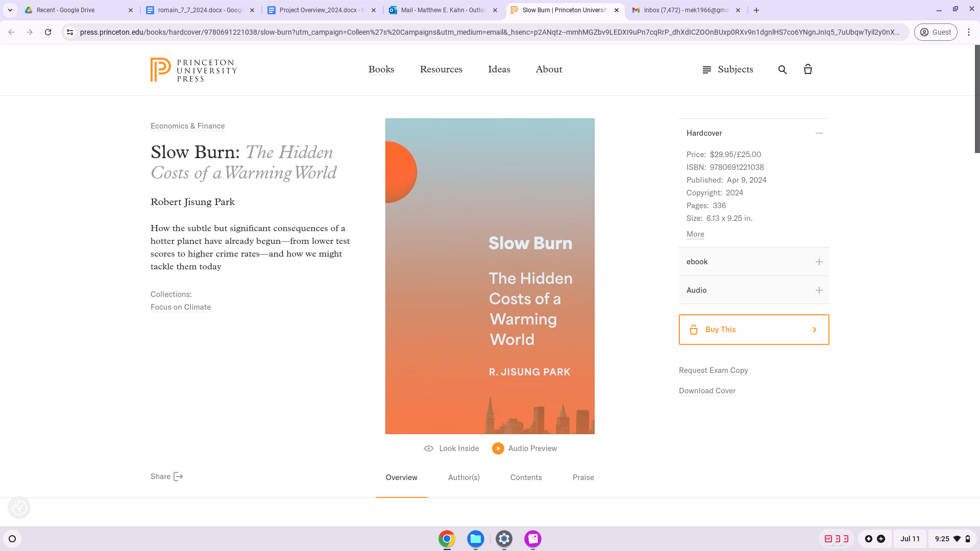980x551 pixels.
Task: Close the Outlook Mail tab
Action: click(495, 10)
